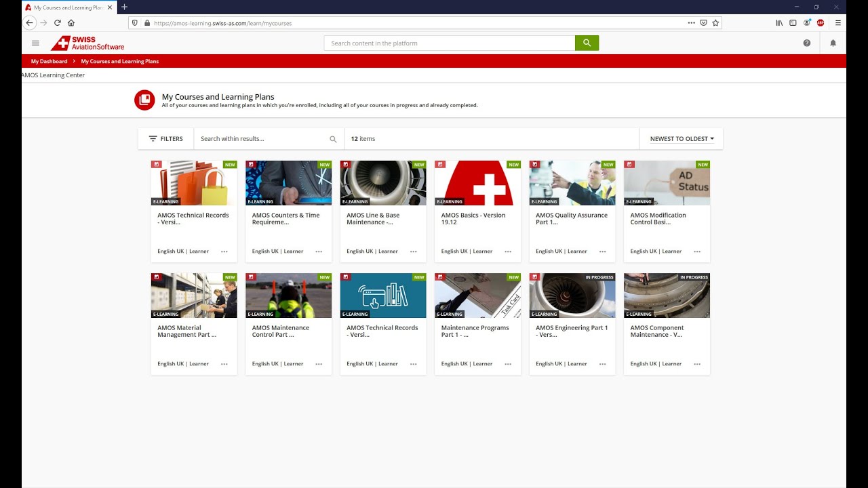Image resolution: width=868 pixels, height=488 pixels.
Task: Click red course icon beside page title
Action: (144, 100)
